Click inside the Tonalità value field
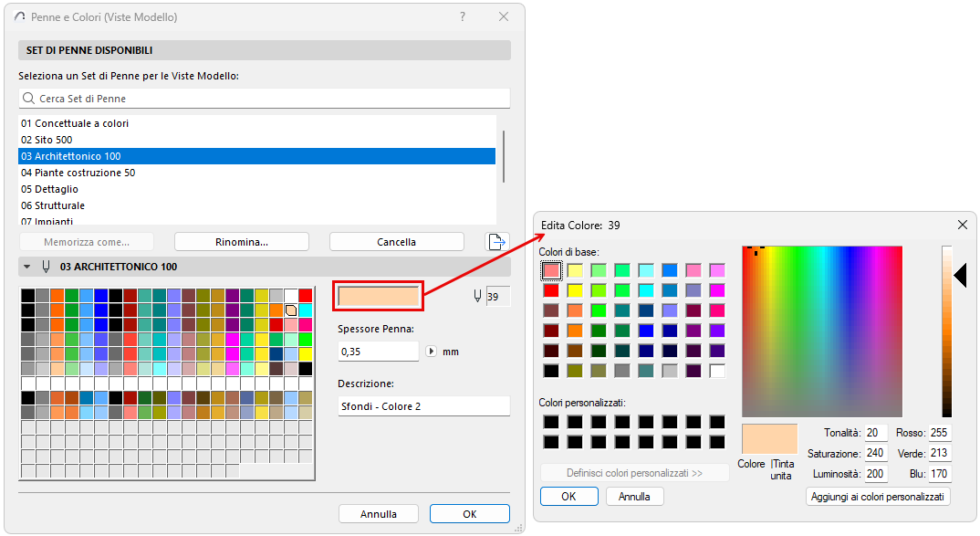This screenshot has height=536, width=980. [876, 432]
